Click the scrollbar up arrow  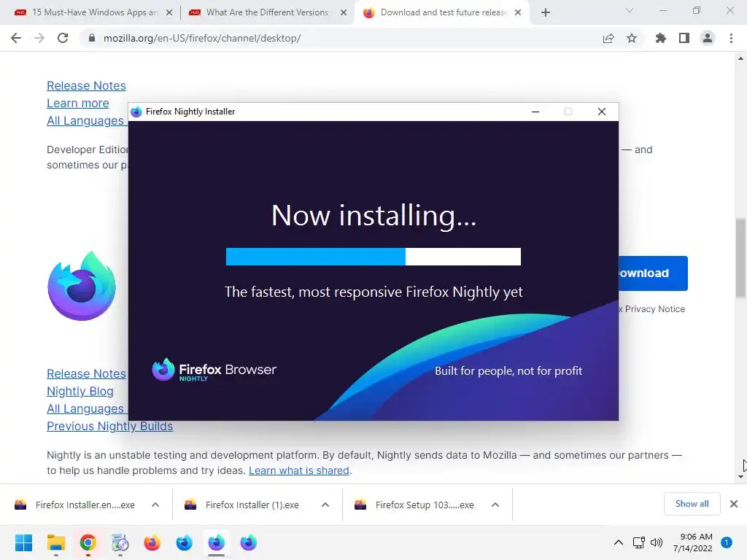coord(741,58)
